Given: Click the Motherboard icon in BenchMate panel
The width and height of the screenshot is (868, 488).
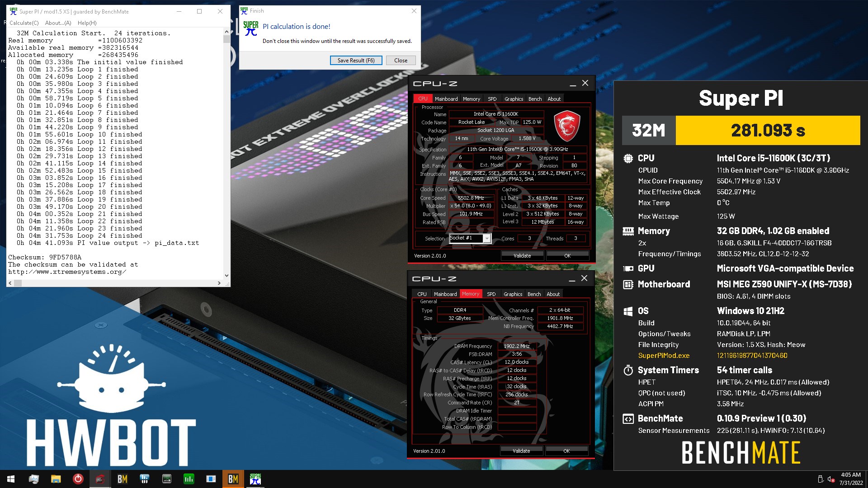Looking at the screenshot, I should (x=628, y=285).
